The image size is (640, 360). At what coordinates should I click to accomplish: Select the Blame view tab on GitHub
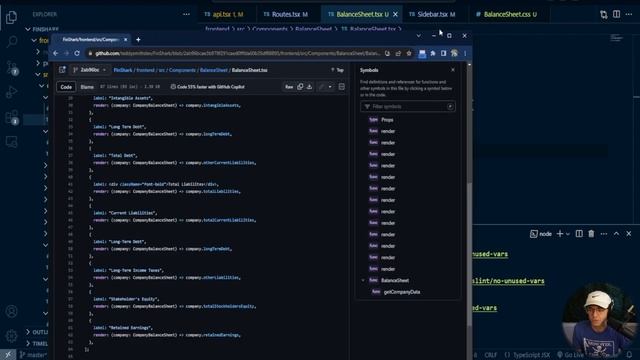[87, 87]
